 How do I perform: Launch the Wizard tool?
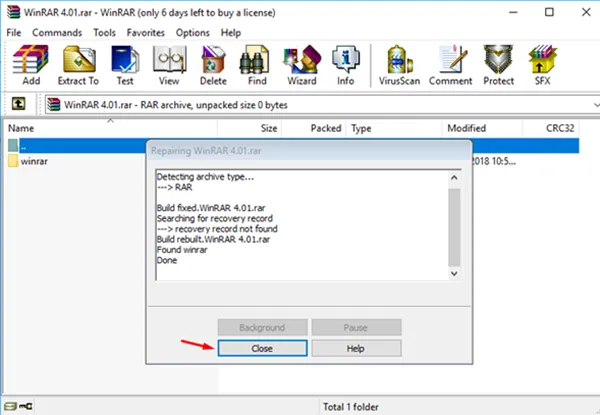303,65
